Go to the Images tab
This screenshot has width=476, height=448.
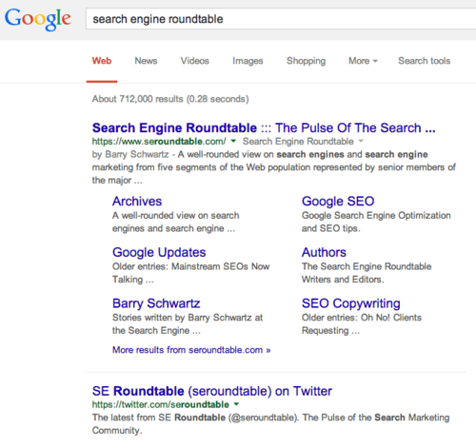pyautogui.click(x=248, y=61)
